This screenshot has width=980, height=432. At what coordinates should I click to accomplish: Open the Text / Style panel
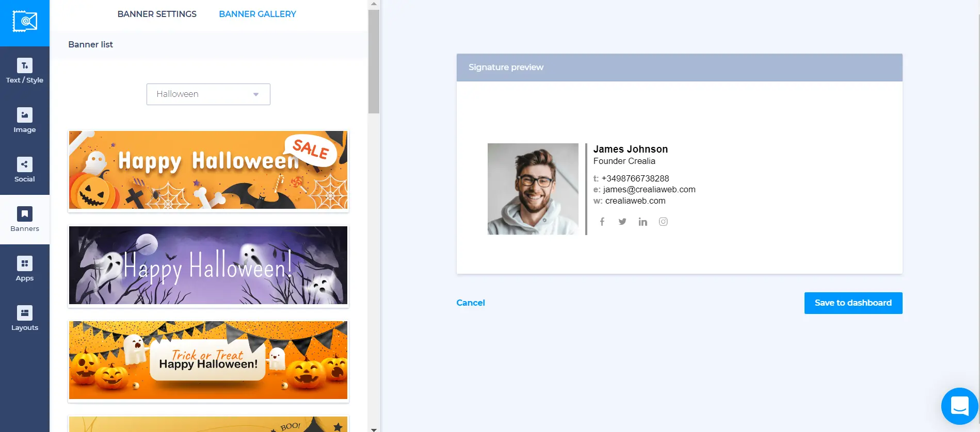pyautogui.click(x=25, y=71)
